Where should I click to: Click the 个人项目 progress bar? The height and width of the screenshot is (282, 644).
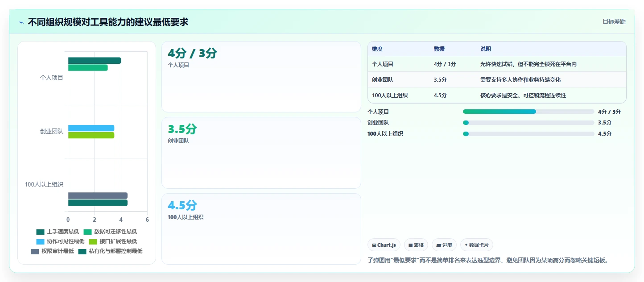click(x=528, y=112)
